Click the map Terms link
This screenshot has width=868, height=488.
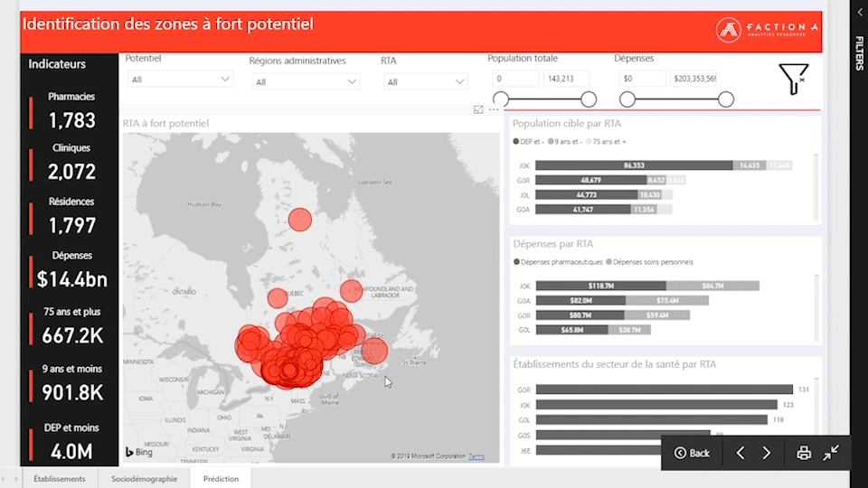click(x=476, y=457)
